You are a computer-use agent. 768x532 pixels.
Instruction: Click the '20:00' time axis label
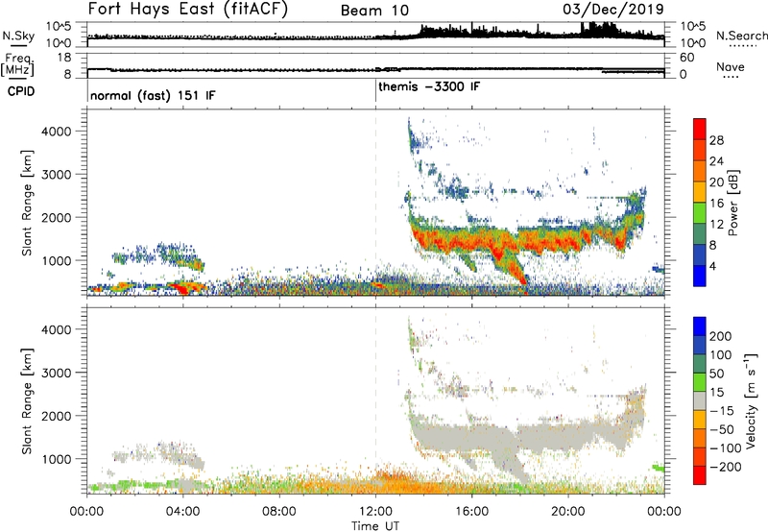point(567,512)
